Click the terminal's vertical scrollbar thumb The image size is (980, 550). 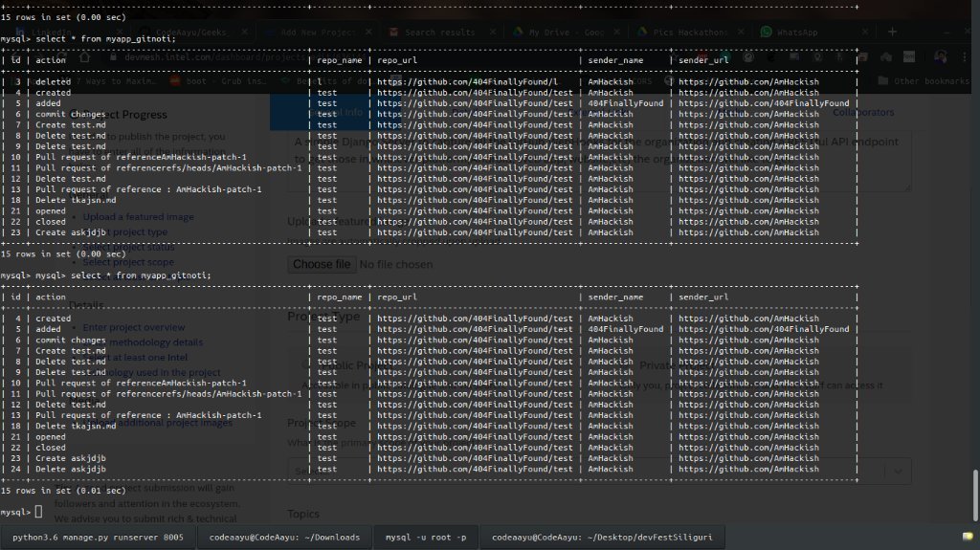(x=975, y=495)
